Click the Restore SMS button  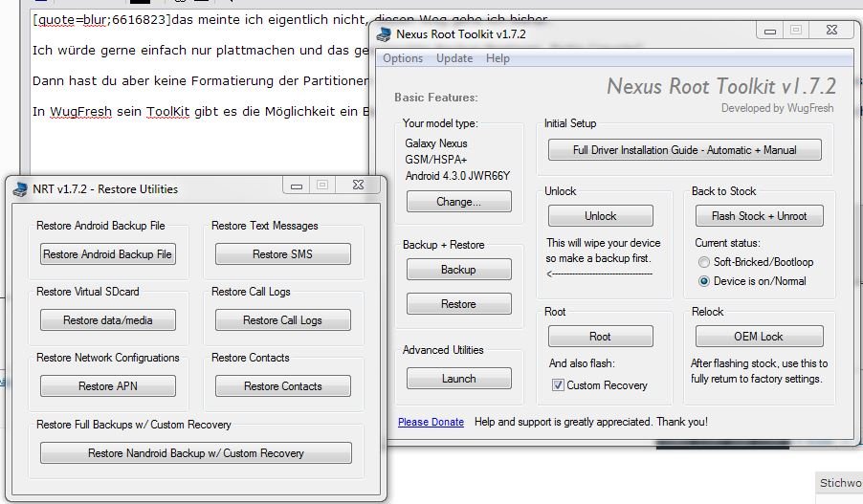point(283,254)
